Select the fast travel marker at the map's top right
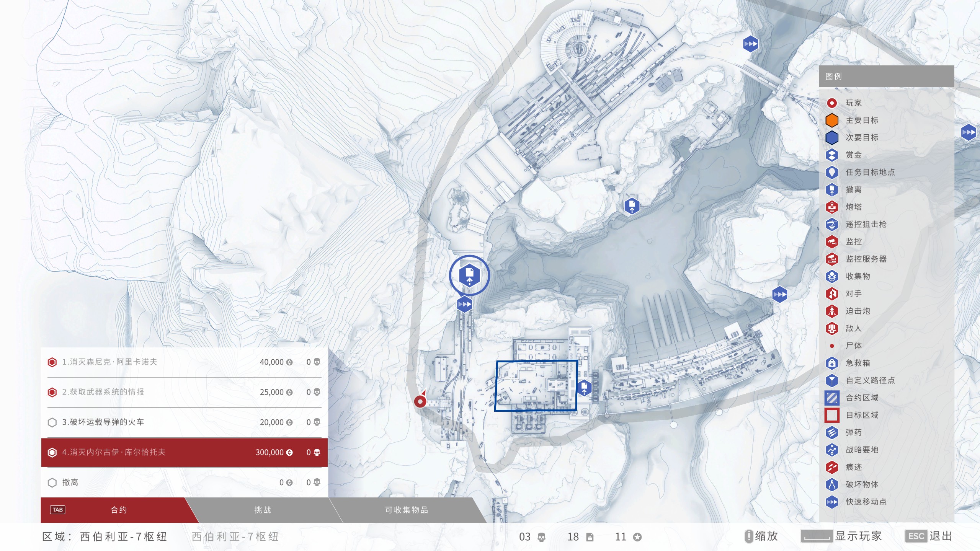 coord(750,44)
